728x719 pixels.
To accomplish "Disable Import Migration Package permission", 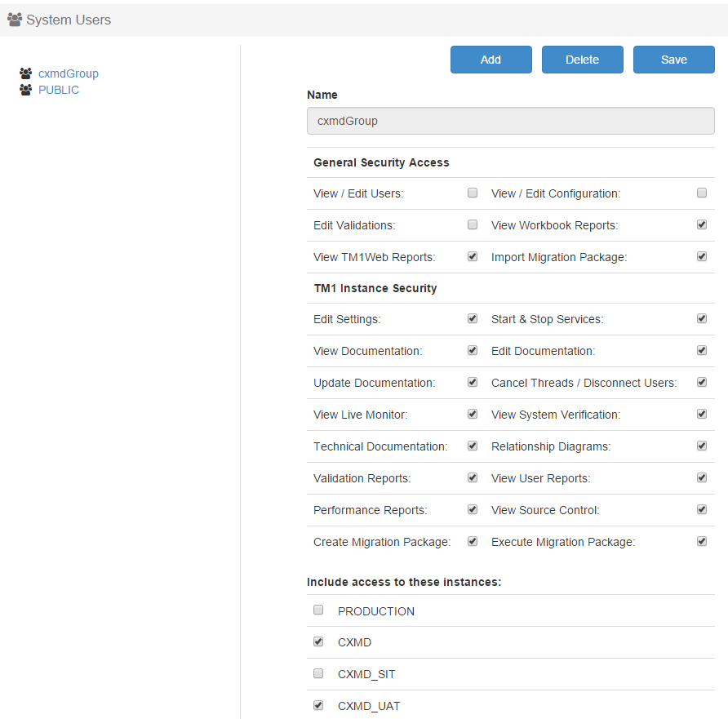I will (702, 256).
